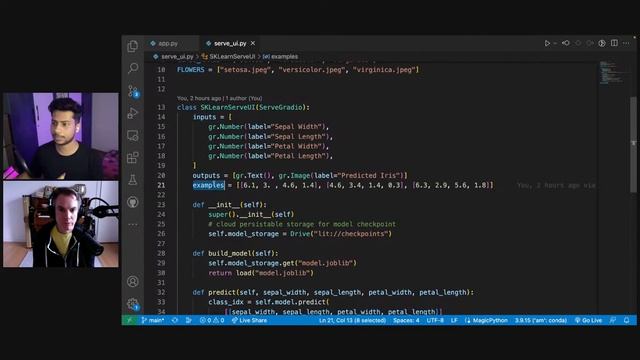The image size is (640, 360).
Task: Click the main* branch in status bar
Action: coord(153,320)
